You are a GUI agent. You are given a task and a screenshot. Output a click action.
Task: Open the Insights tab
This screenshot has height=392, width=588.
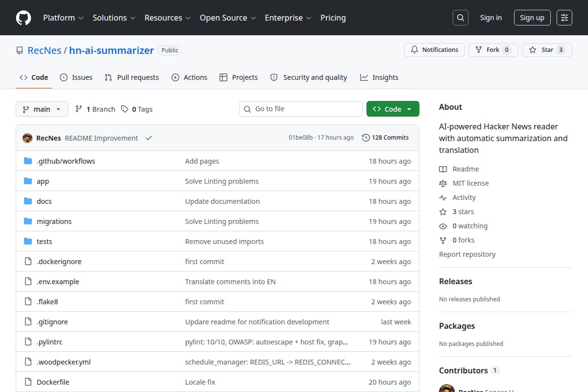[379, 77]
